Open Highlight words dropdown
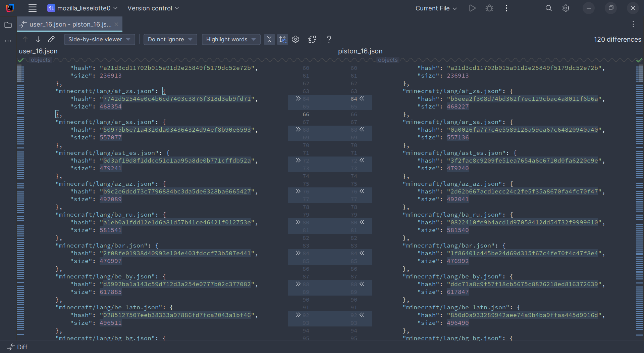Viewport: 644px width, 353px height. [231, 39]
